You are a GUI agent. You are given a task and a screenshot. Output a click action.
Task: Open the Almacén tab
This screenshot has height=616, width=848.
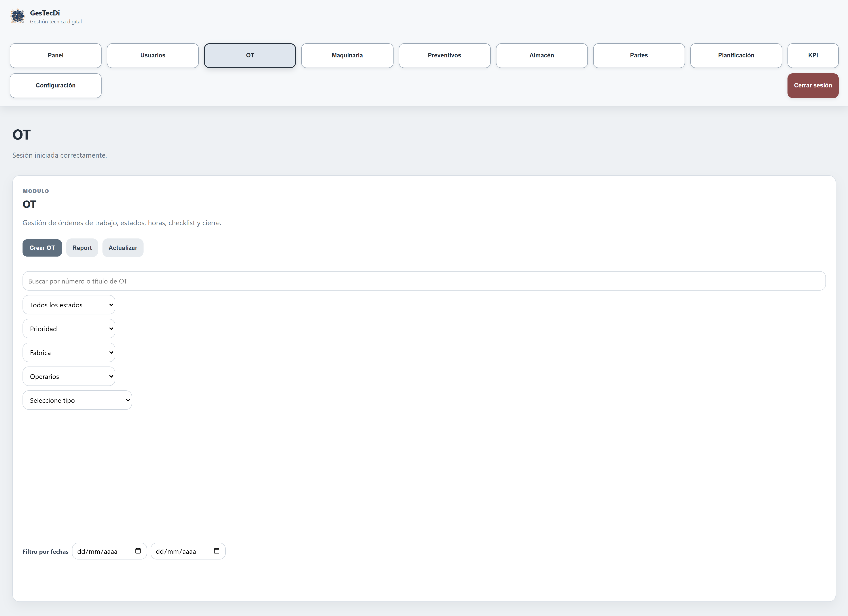[541, 55]
